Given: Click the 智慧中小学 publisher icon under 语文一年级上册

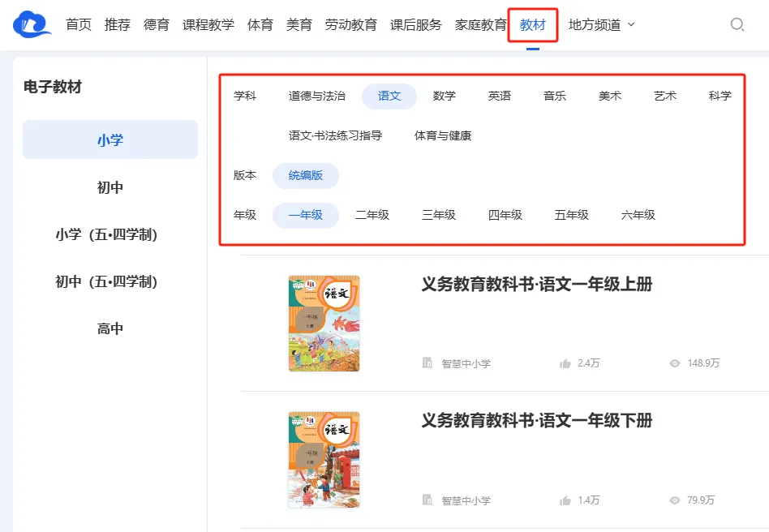Looking at the screenshot, I should (x=426, y=364).
